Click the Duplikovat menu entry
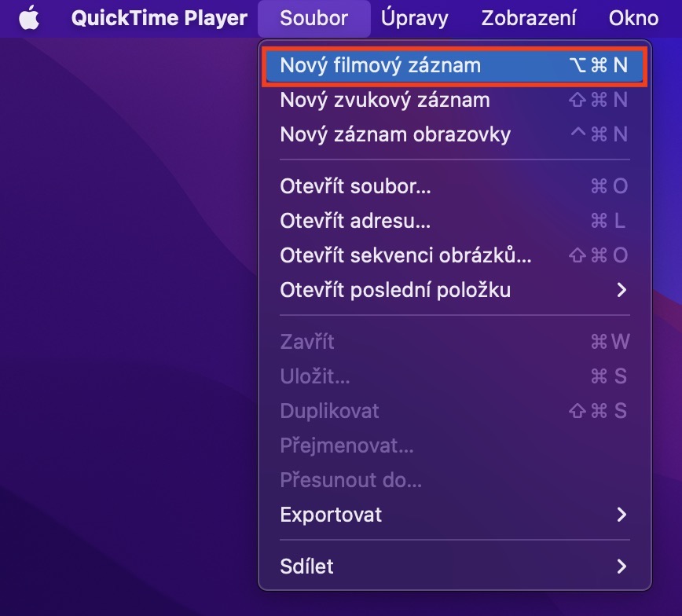This screenshot has height=616, width=682. (x=329, y=411)
